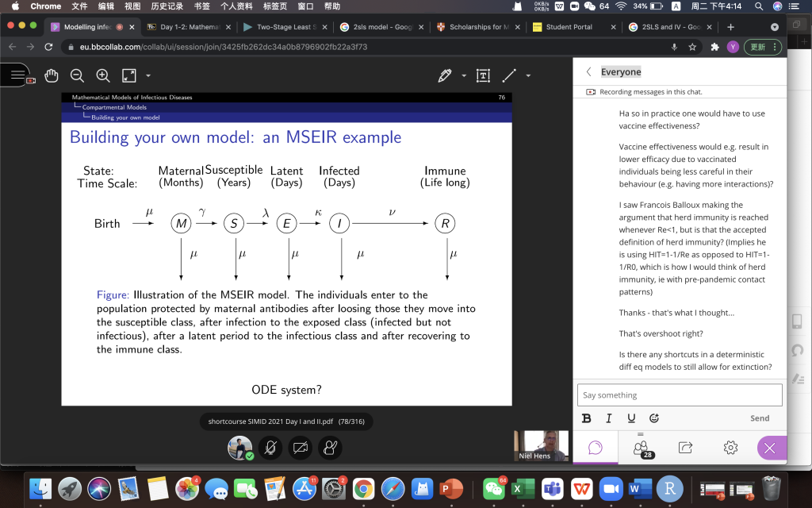Image resolution: width=812 pixels, height=508 pixels.
Task: Click the shortcourse SIMID 2021 file label
Action: point(285,421)
